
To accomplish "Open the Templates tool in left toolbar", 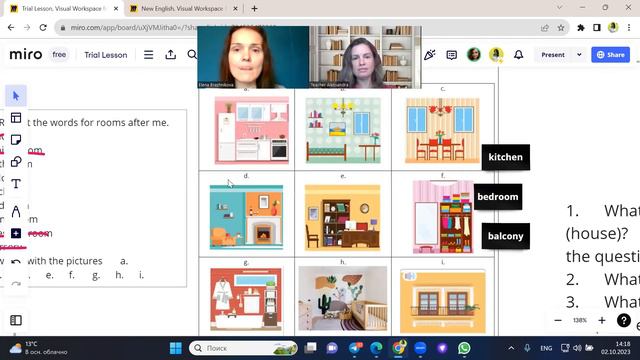I will 16,118.
